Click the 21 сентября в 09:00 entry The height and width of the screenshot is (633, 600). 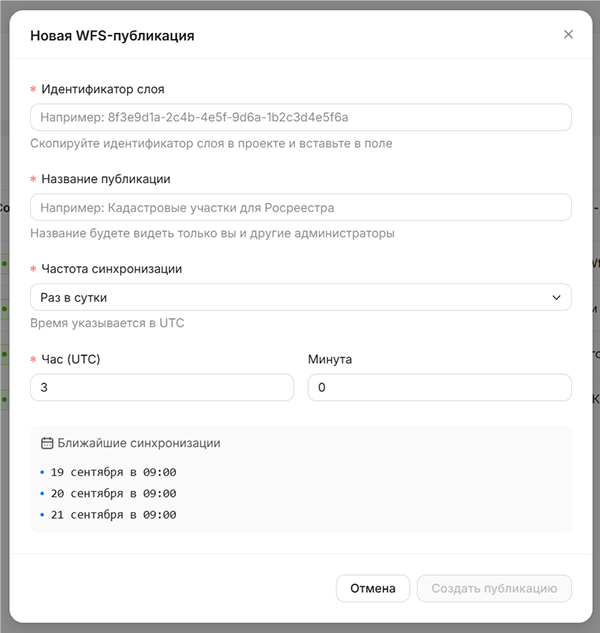point(113,515)
